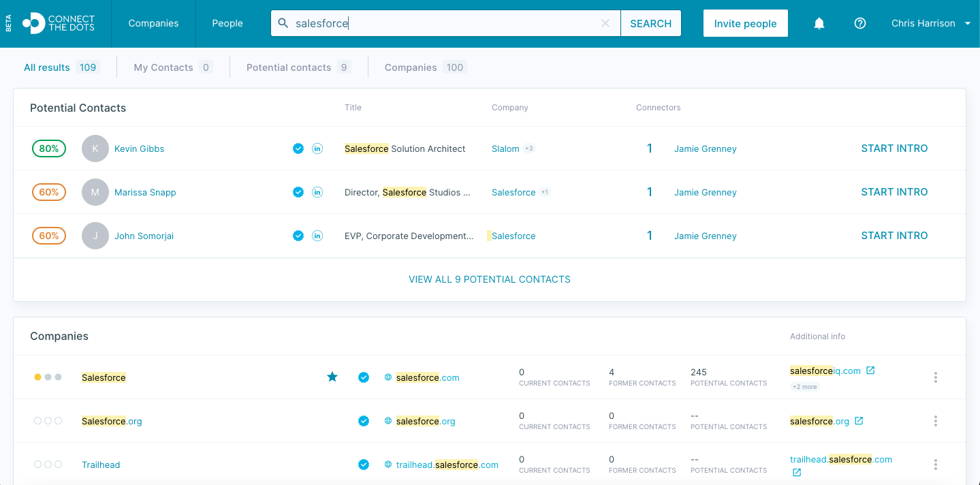
Task: Open Jamie Grenney connector for Kevin Gibbs
Action: [706, 148]
